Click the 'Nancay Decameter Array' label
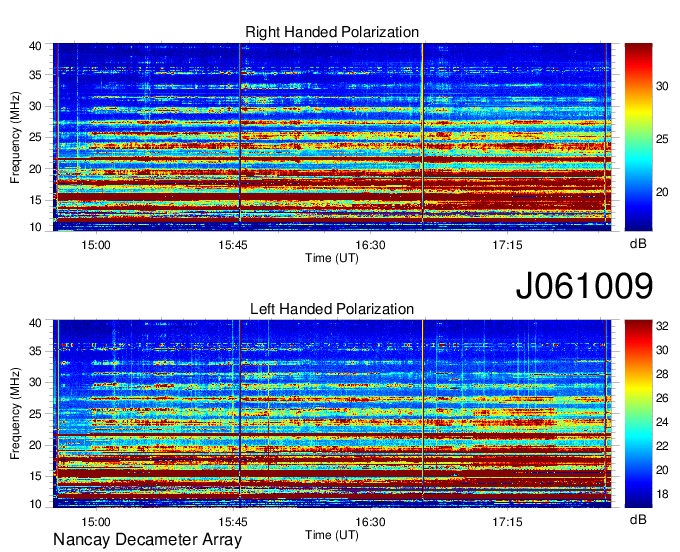The image size is (680, 552). (x=147, y=540)
